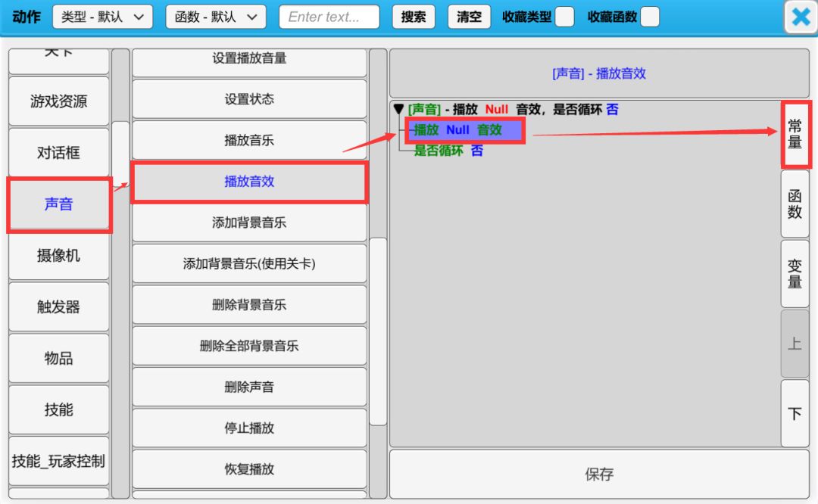
Task: Open the 类型 - 默认 dropdown
Action: point(102,17)
